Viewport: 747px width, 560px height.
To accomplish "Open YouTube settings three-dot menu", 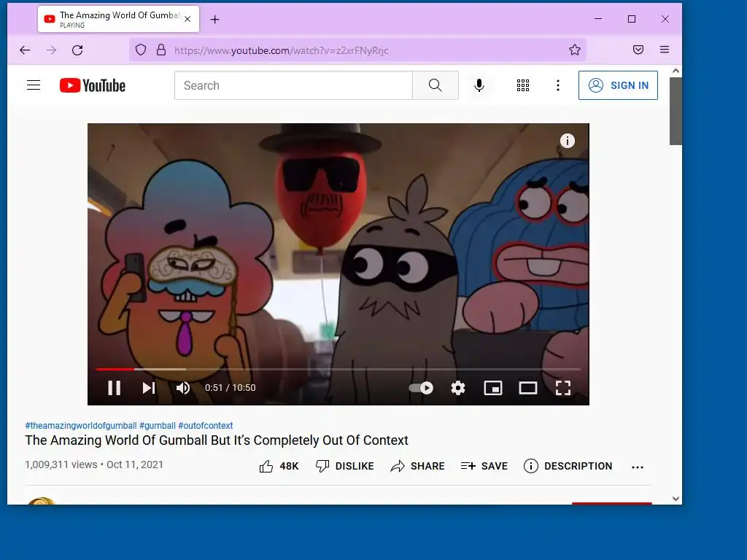I will (558, 85).
